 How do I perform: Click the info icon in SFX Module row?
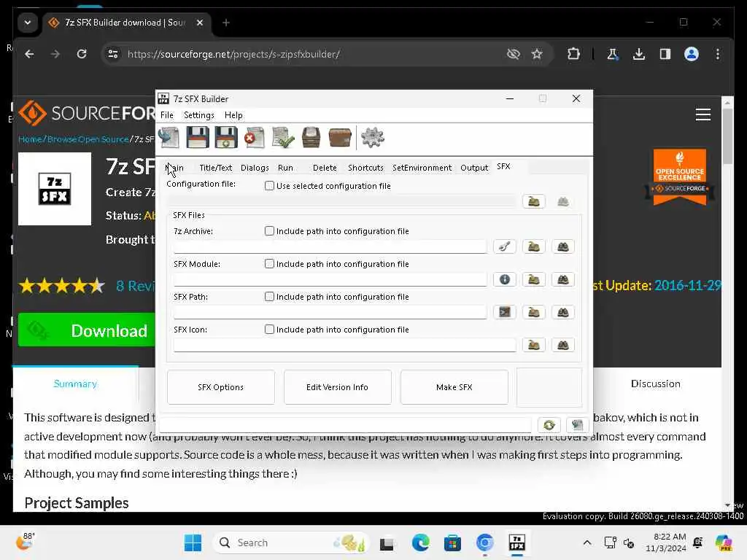pyautogui.click(x=505, y=279)
